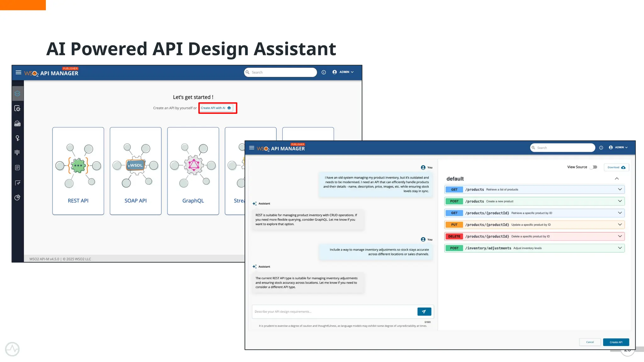Expand POST /products Create a new product
This screenshot has width=644, height=362.
click(534, 201)
